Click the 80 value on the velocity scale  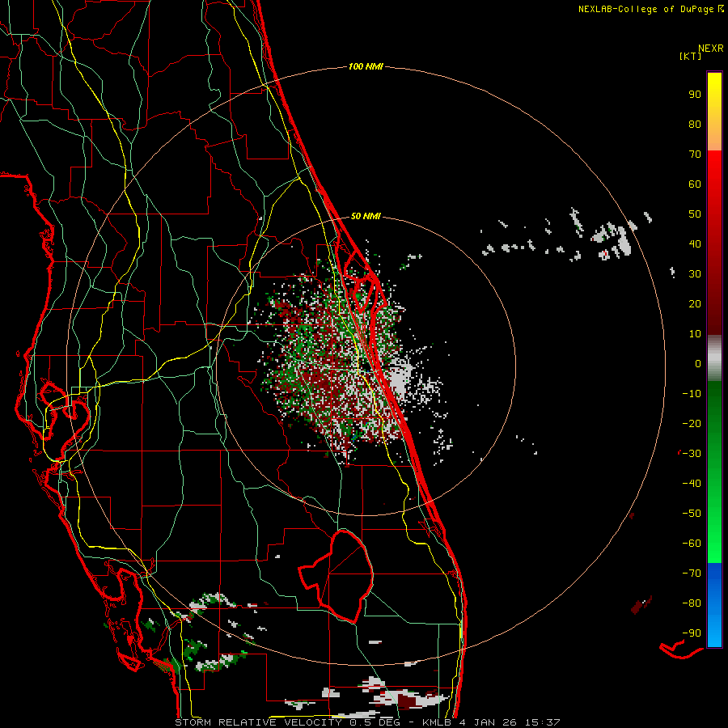[x=695, y=124]
